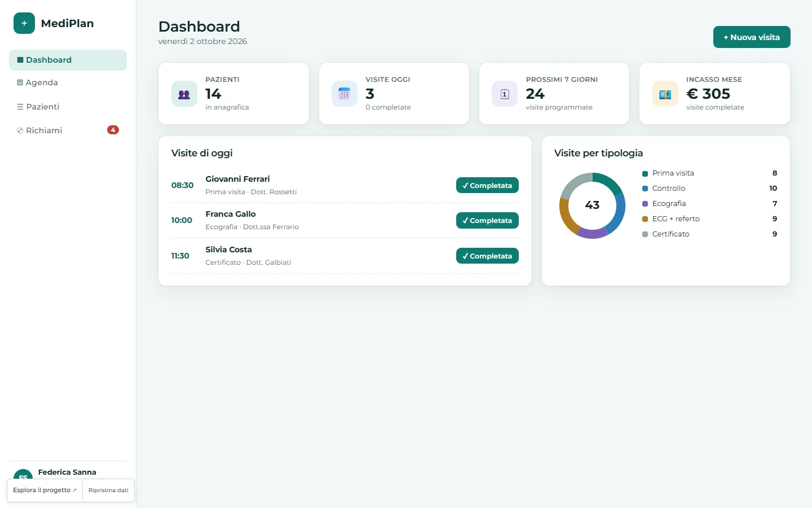Go to Pazienti in the sidebar
This screenshot has width=812, height=508.
[68, 107]
